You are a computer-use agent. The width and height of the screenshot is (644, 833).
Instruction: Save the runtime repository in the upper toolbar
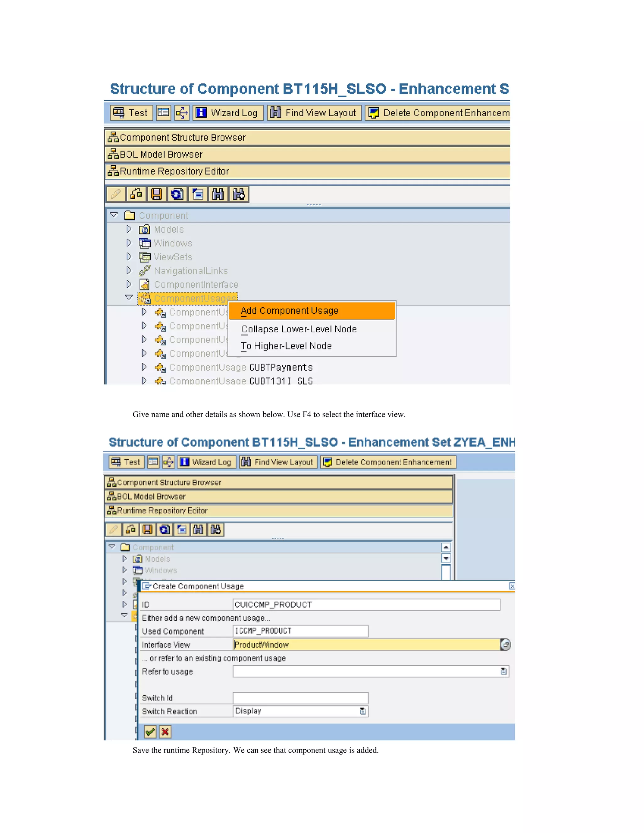point(156,194)
